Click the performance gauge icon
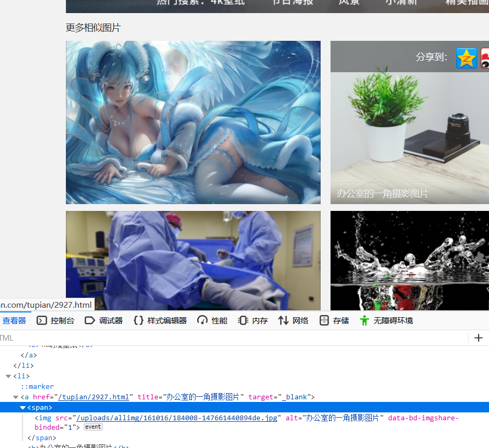 pos(202,320)
